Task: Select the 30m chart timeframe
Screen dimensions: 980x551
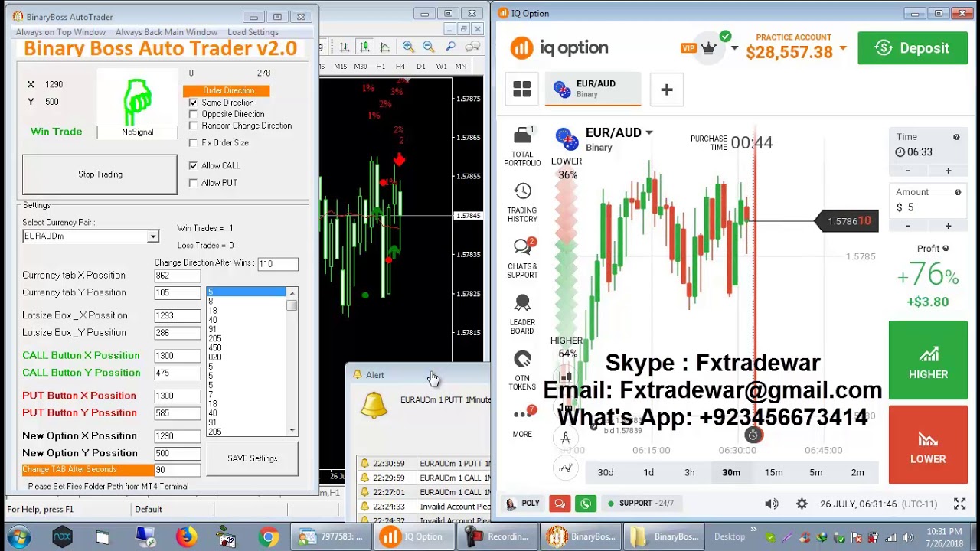Action: pyautogui.click(x=731, y=473)
